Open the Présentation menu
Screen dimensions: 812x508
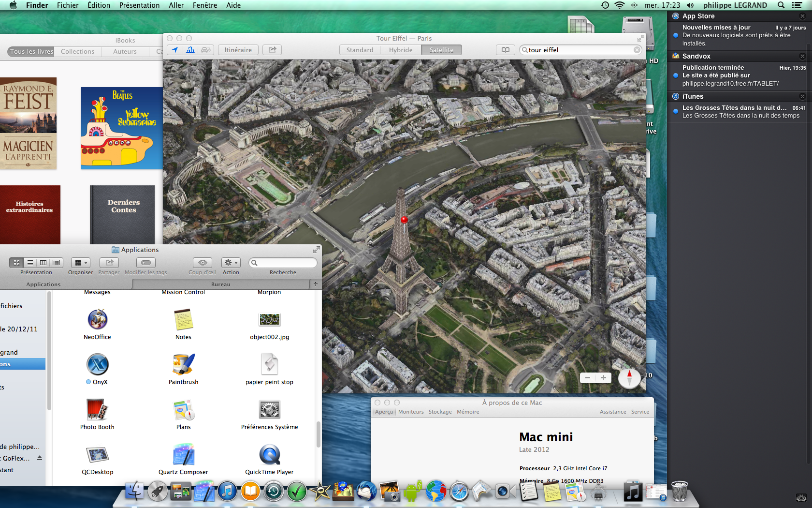[139, 5]
